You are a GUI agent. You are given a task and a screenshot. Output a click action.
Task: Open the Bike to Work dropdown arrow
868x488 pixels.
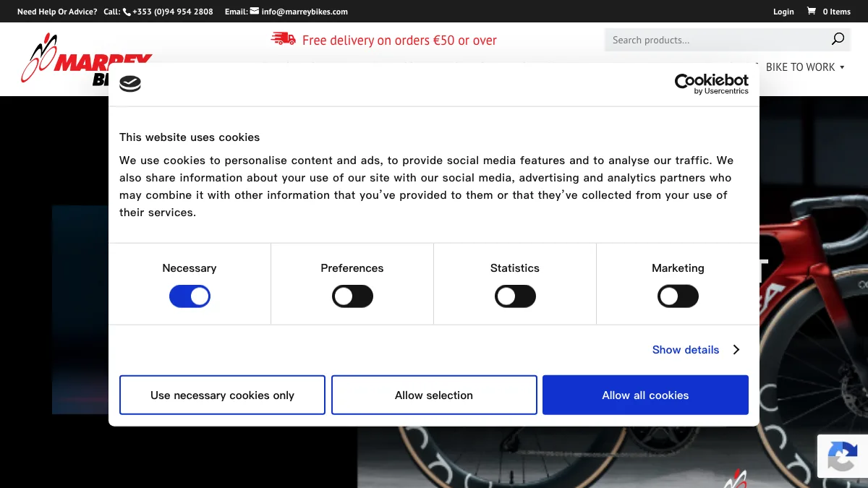click(x=842, y=67)
